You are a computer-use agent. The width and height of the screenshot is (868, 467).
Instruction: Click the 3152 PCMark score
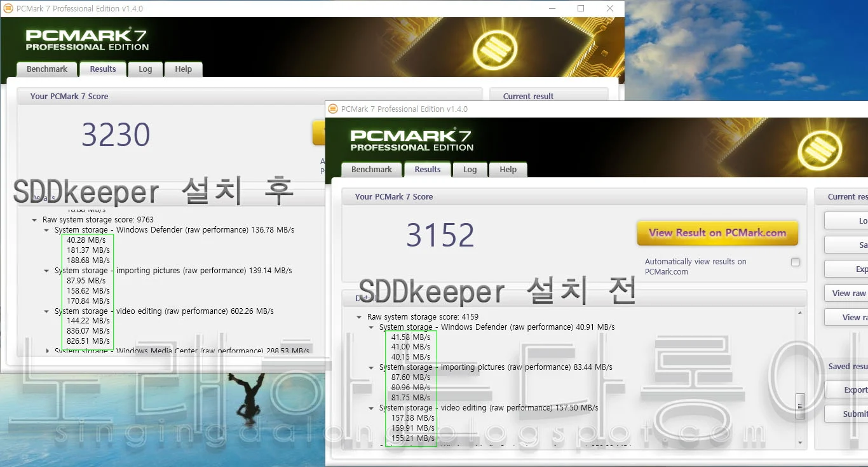440,236
